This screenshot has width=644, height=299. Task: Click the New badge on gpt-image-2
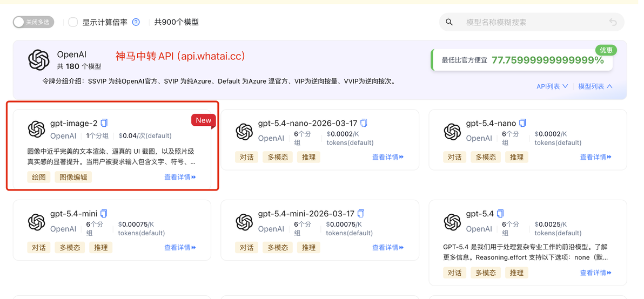pyautogui.click(x=203, y=120)
